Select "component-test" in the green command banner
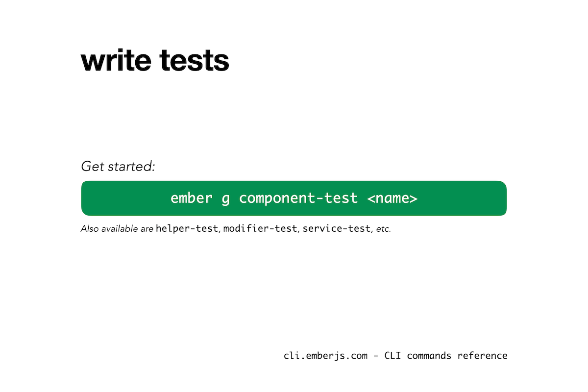This screenshot has width=588, height=392. click(298, 198)
